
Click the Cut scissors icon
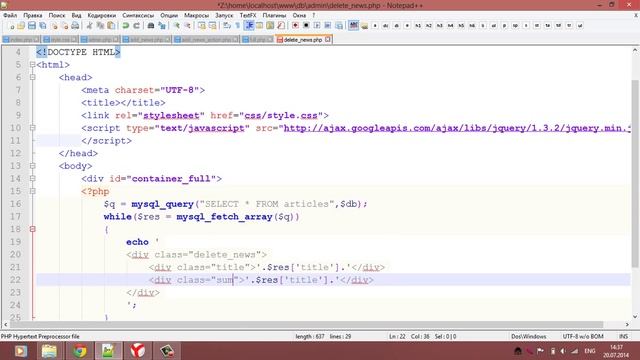coord(89,26)
